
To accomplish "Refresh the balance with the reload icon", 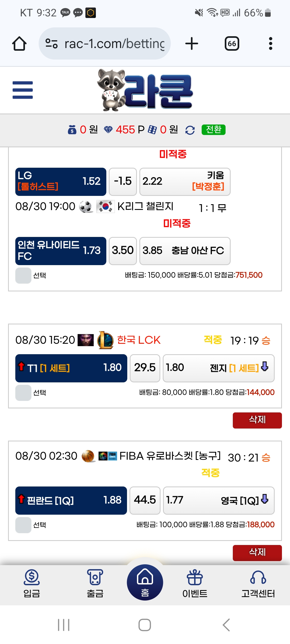I will [190, 130].
